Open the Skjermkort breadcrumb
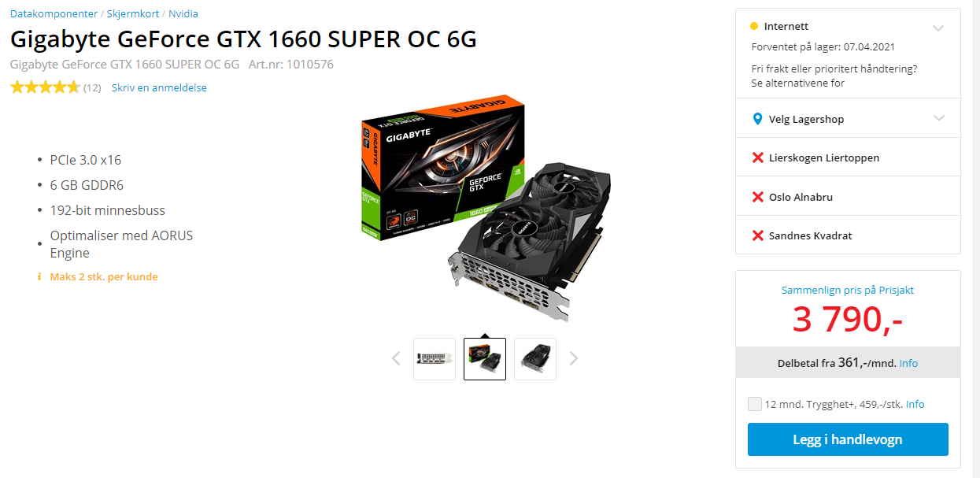980x478 pixels. [x=133, y=13]
